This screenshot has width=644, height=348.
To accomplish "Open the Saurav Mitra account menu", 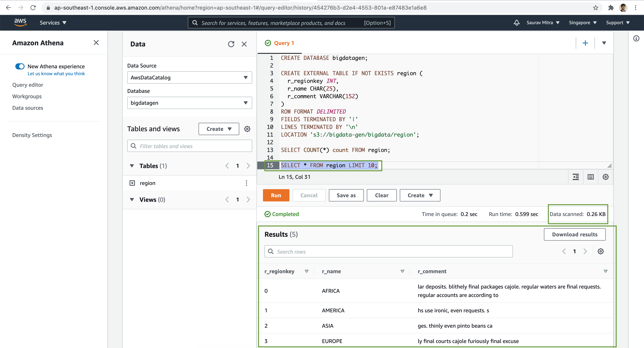I will tap(543, 23).
